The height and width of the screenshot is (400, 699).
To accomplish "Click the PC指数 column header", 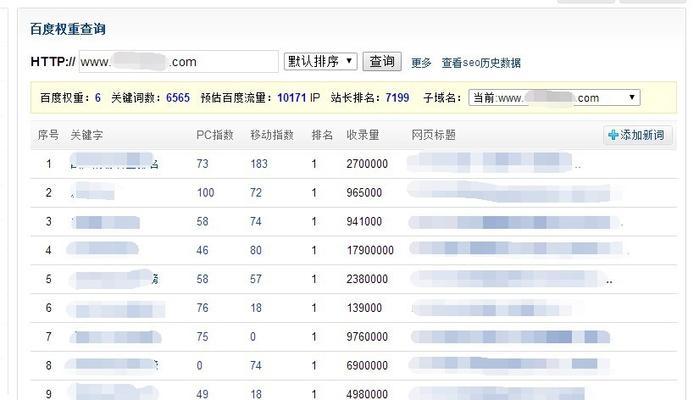I will (215, 135).
